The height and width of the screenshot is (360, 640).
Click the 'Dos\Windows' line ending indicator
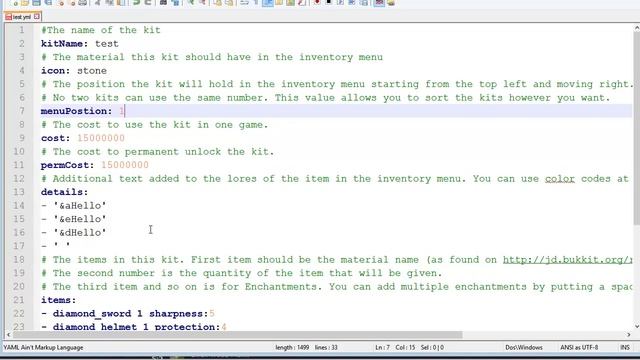[524, 347]
